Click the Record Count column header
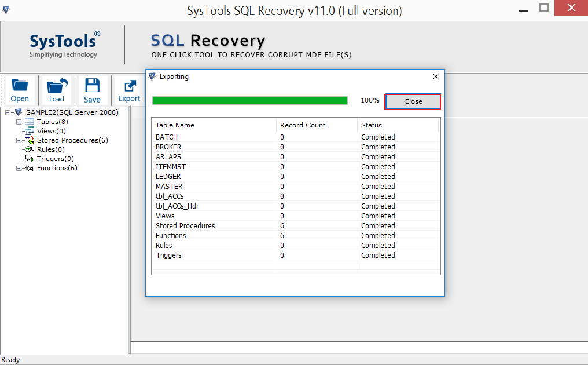The width and height of the screenshot is (588, 365). (x=317, y=125)
